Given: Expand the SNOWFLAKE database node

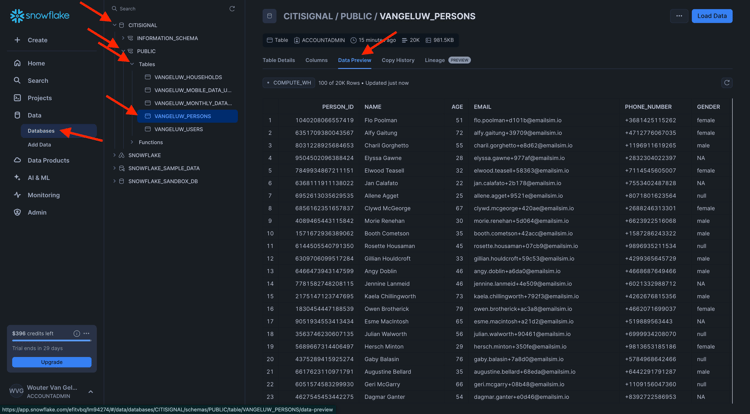Looking at the screenshot, I should point(114,155).
